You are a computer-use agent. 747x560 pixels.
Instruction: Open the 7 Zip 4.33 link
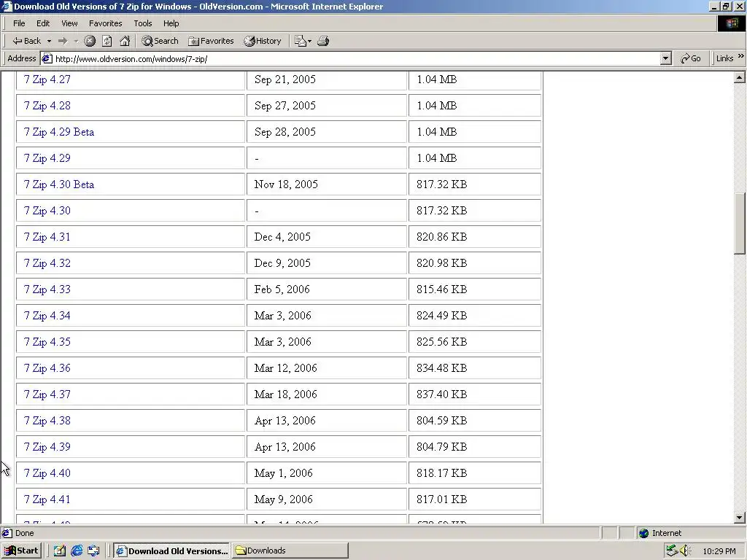pos(47,289)
